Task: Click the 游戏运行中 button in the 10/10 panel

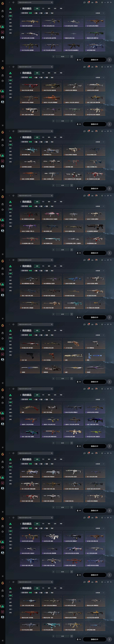Action: [95, 60]
